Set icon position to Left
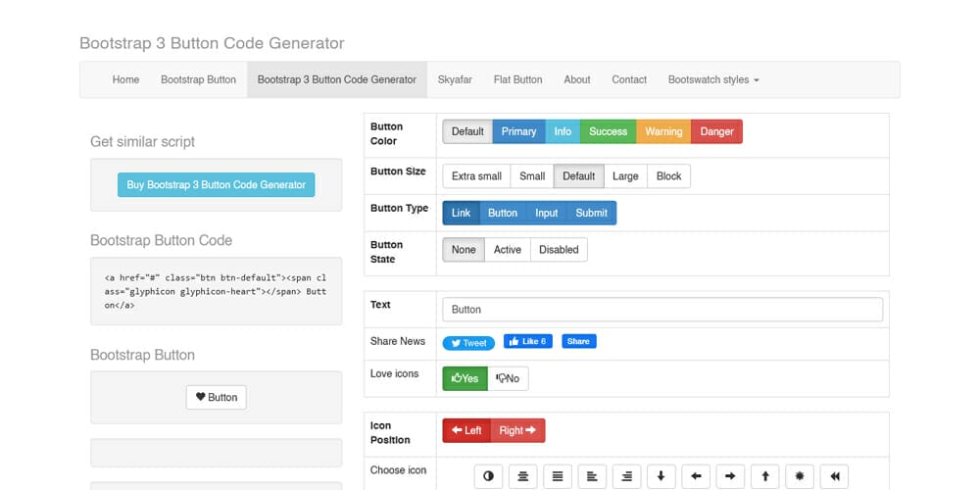The height and width of the screenshot is (490, 980). point(466,430)
